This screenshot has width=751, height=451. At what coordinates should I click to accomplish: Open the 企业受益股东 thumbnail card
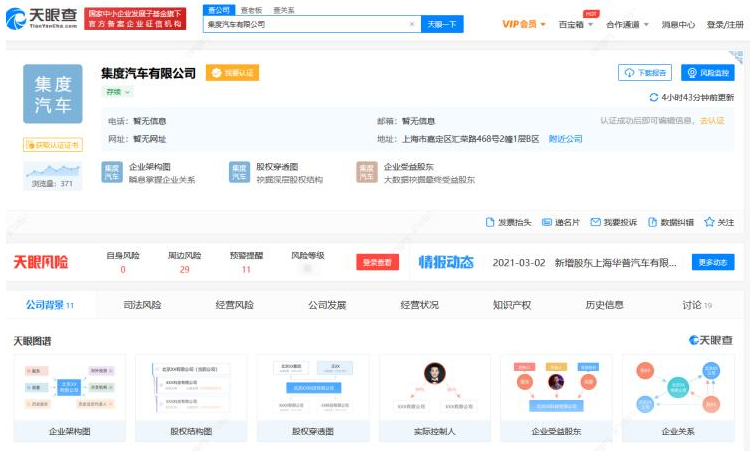(556, 398)
